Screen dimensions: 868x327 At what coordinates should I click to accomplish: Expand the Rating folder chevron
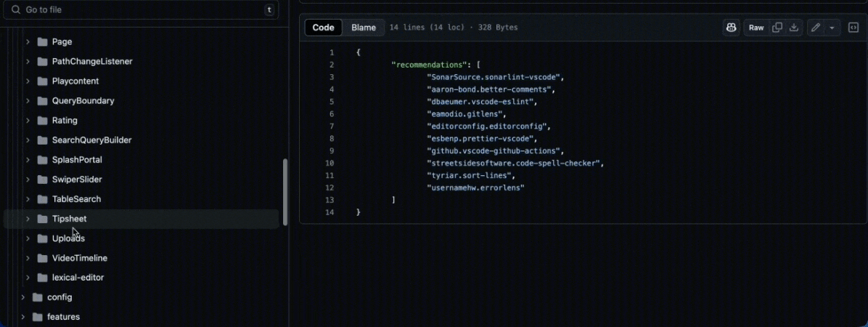[28, 121]
